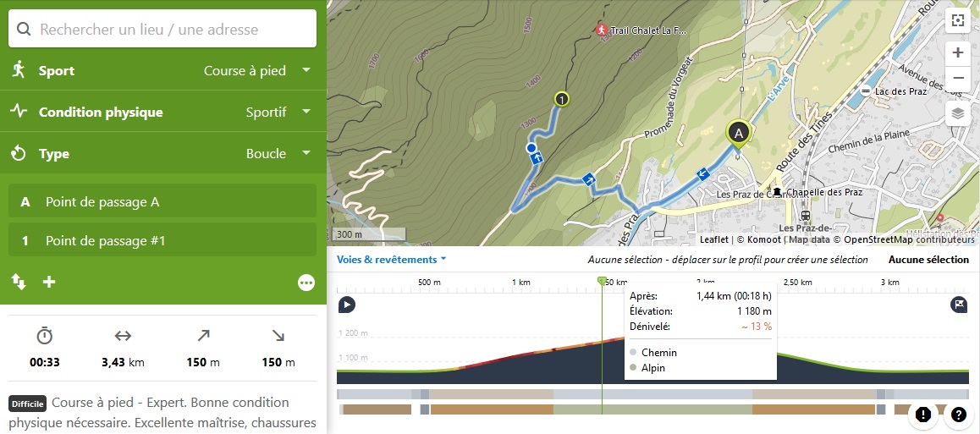Toggle fullscreen map view
Screen dimensions: 980x434
pos(958,21)
